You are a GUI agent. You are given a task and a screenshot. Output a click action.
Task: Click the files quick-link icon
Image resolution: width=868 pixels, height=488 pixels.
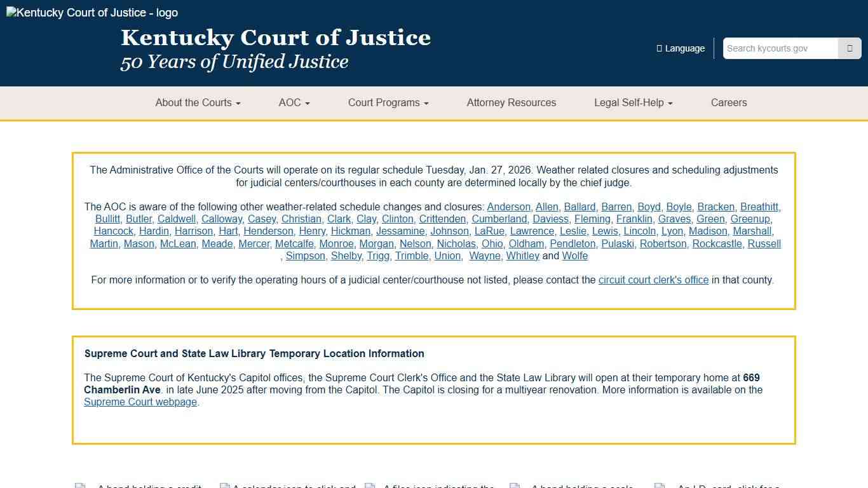pyautogui.click(x=369, y=485)
